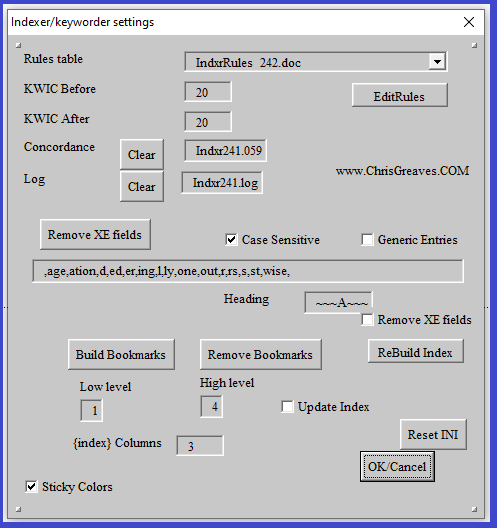Viewport: 497px width, 528px height.
Task: Focus the KWIC Before field
Action: tap(208, 92)
